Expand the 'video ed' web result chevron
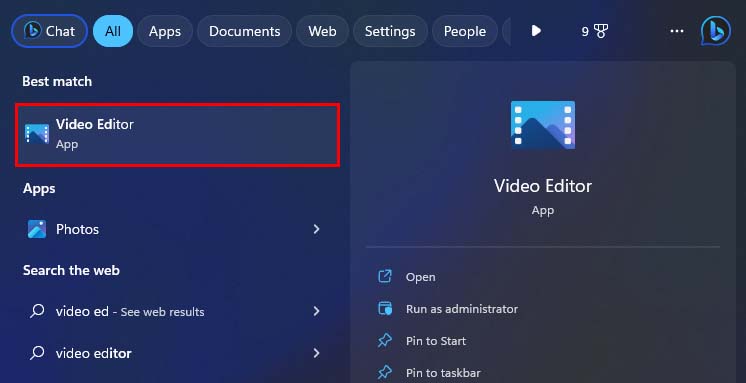This screenshot has width=746, height=383. tap(316, 311)
